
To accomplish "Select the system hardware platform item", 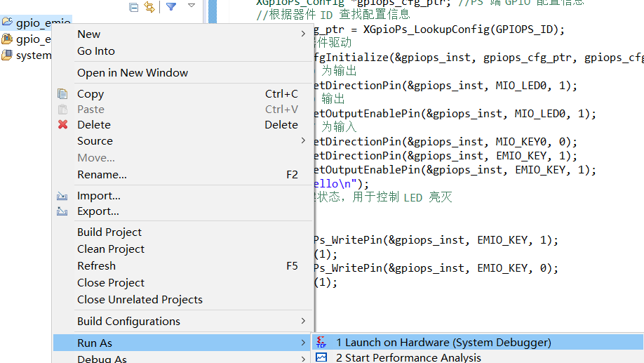I will tap(26, 55).
